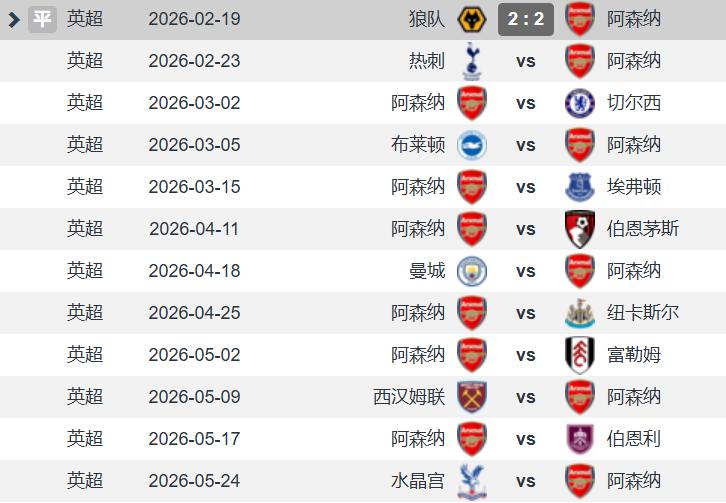The height and width of the screenshot is (503, 726).
Task: Click the Everton club crest
Action: coord(580,187)
